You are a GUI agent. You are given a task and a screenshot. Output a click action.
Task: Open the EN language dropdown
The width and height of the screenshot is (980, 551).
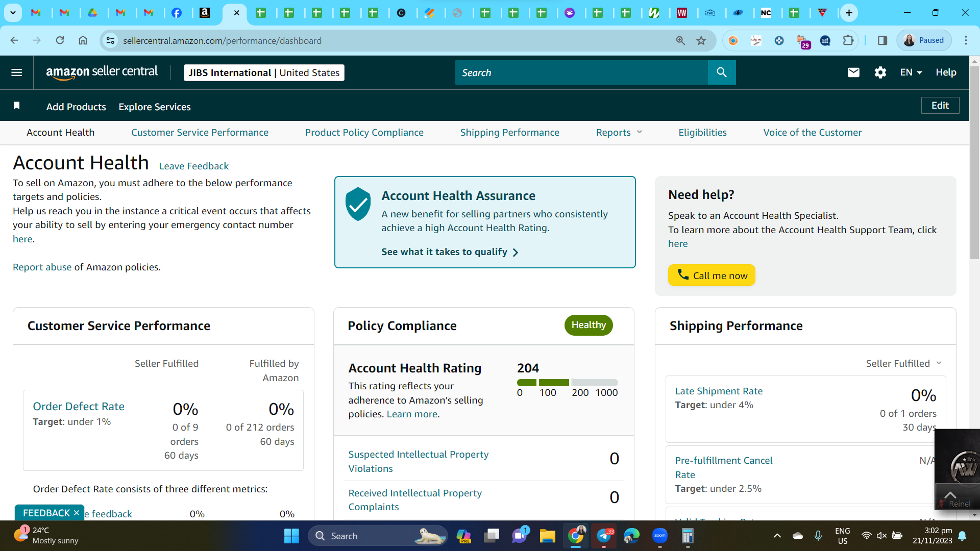pos(911,72)
